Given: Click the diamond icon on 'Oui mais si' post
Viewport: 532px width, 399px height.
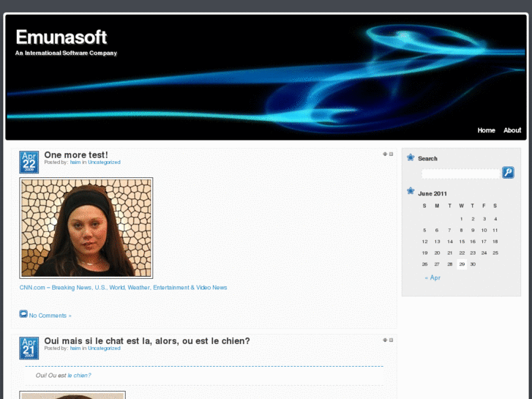Looking at the screenshot, I should (x=385, y=340).
